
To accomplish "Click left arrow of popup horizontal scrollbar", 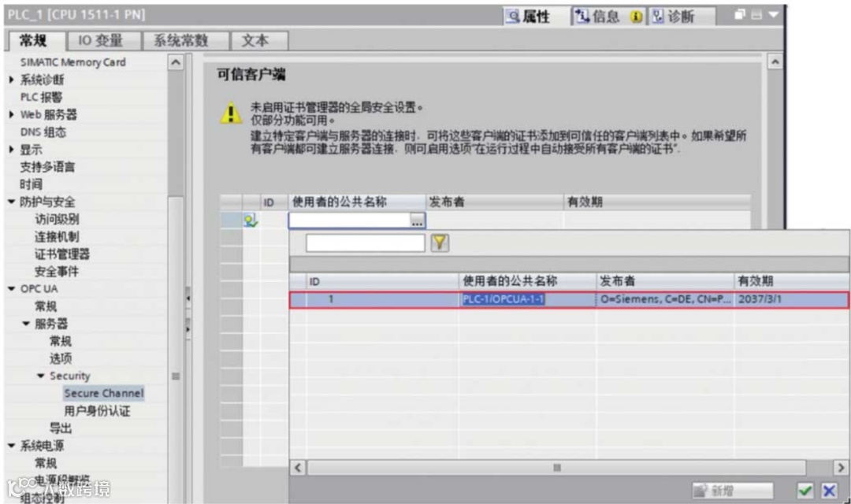I will tap(298, 467).
